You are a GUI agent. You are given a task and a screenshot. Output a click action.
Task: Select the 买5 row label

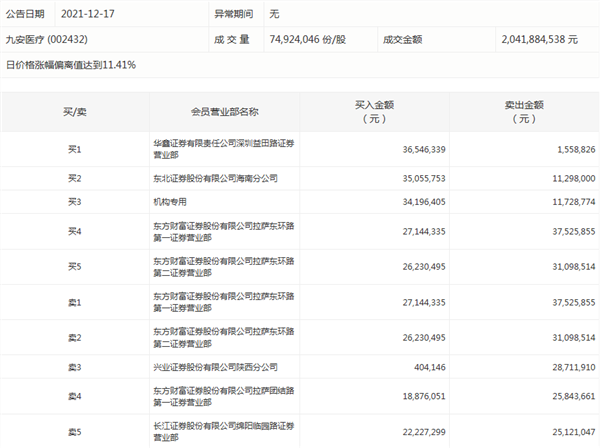[75, 266]
